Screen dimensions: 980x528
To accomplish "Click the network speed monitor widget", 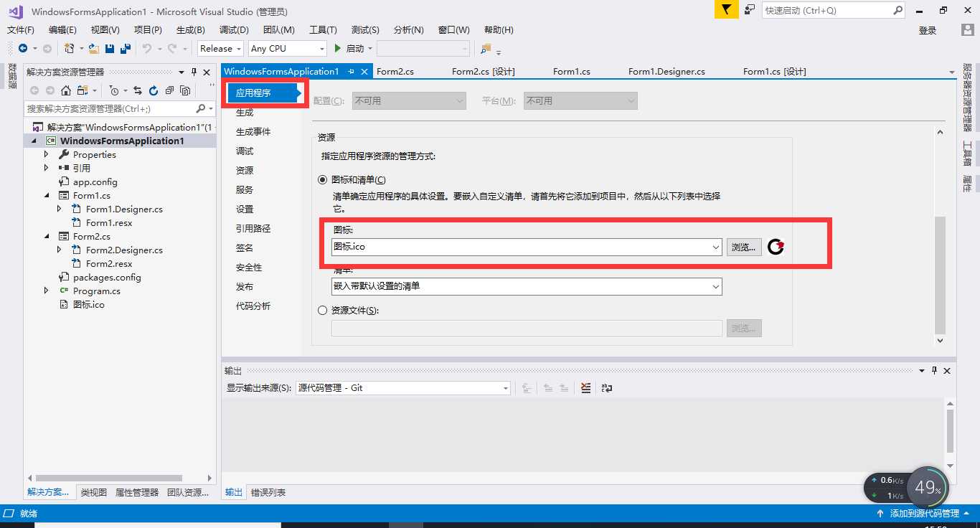I will [x=907, y=488].
